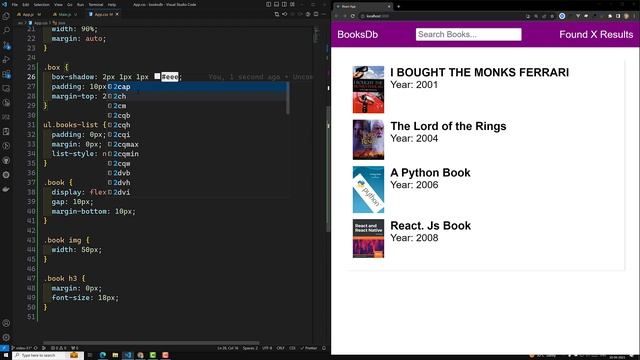
Task: Open Source Control in the VS Code activity bar
Action: point(6,45)
